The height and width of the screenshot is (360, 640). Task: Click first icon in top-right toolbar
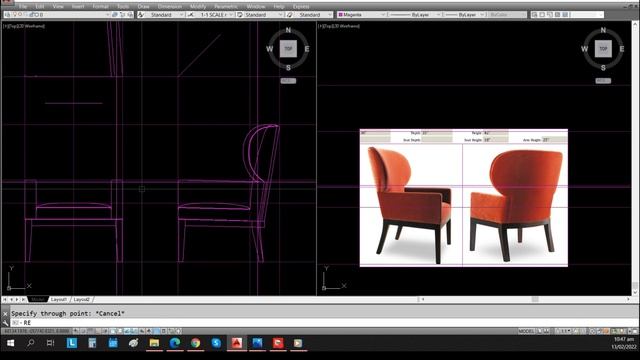pos(534,15)
